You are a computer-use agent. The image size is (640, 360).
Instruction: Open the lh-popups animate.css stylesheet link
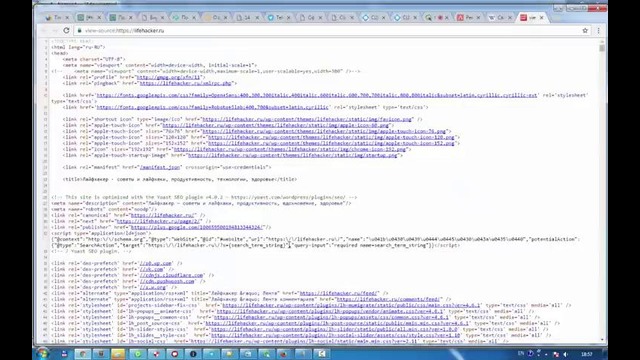pyautogui.click(x=329, y=311)
